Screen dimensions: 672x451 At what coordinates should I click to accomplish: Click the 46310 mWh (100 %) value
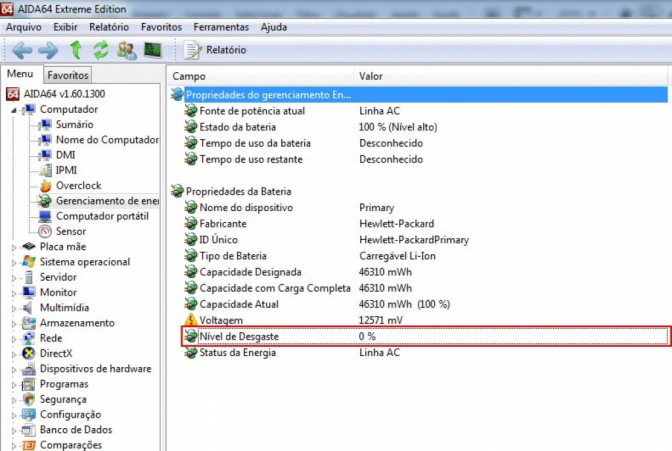[404, 304]
